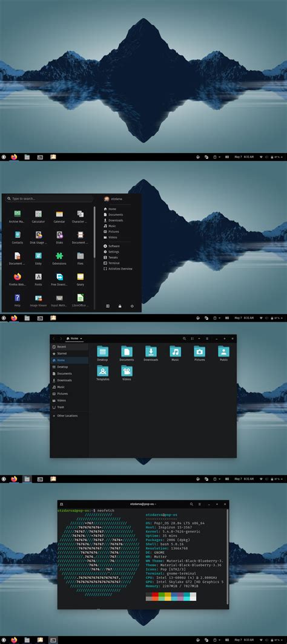Open the Files app in the menu grid

[x=80, y=258]
